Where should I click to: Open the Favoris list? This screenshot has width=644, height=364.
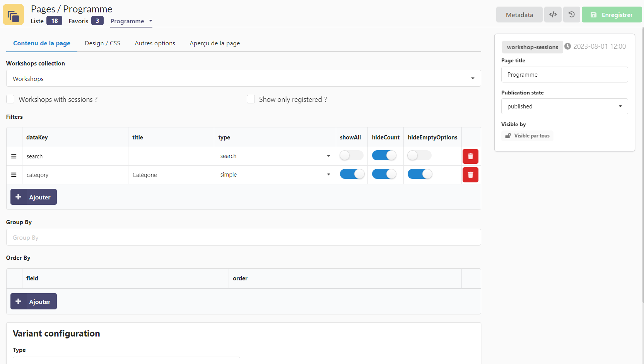(x=86, y=21)
